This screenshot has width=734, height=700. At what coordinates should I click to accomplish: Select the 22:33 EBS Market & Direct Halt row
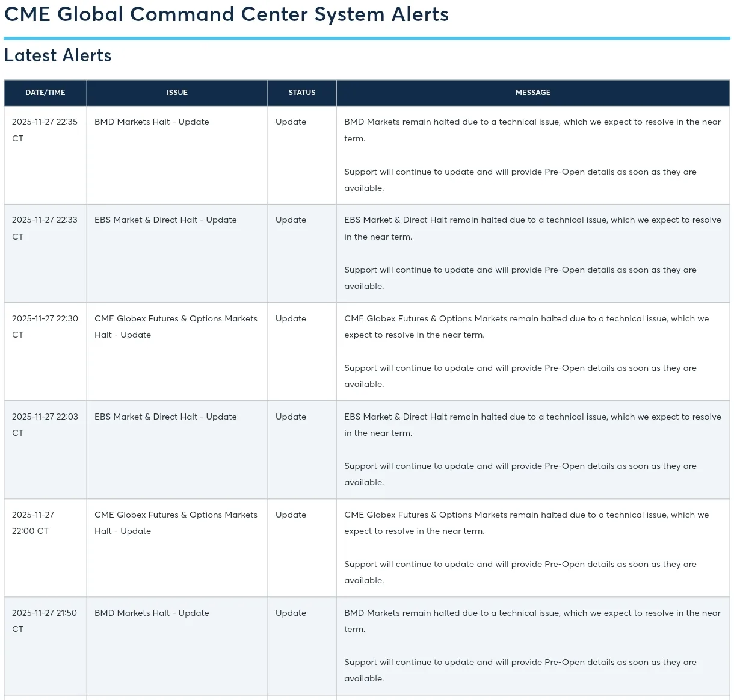(x=367, y=253)
